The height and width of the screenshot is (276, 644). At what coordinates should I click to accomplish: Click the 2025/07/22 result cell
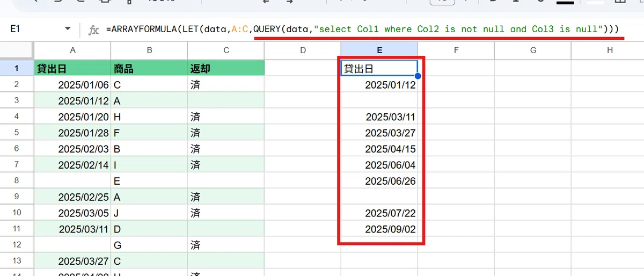379,213
